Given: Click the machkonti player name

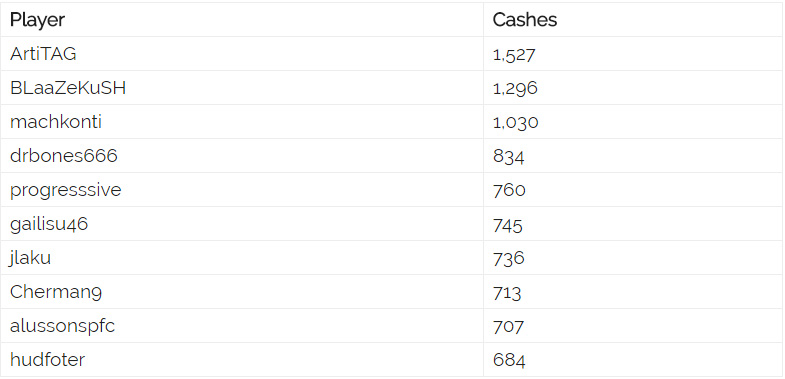Looking at the screenshot, I should (x=56, y=122).
